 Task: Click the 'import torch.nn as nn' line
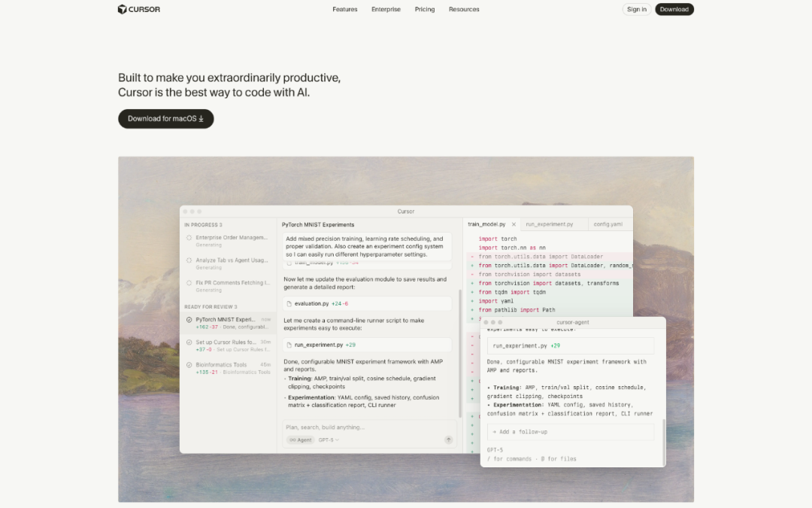(x=512, y=248)
